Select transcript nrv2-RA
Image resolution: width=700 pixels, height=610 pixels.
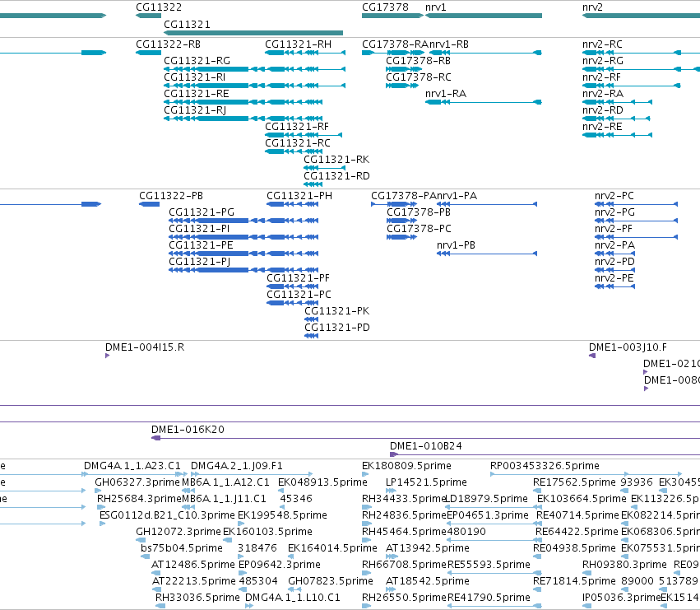coord(617,102)
